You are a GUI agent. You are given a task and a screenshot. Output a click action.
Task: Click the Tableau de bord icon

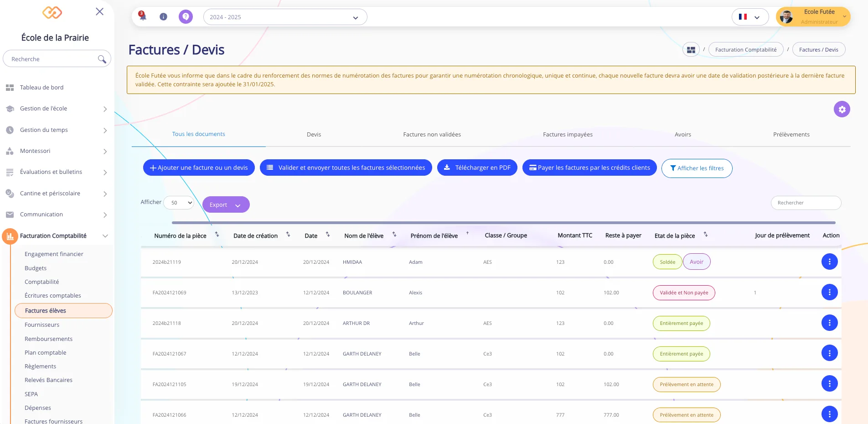click(x=10, y=88)
